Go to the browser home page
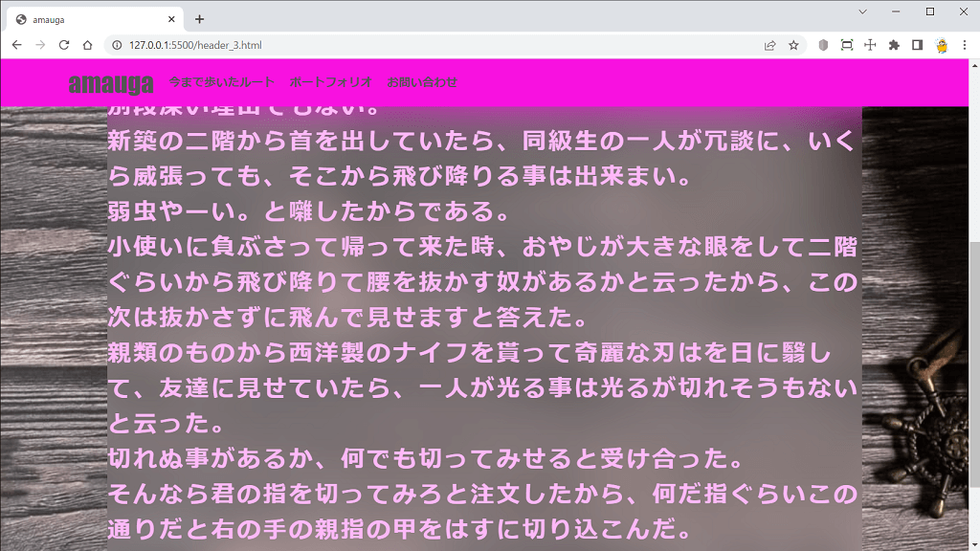The height and width of the screenshot is (551, 980). tap(87, 45)
